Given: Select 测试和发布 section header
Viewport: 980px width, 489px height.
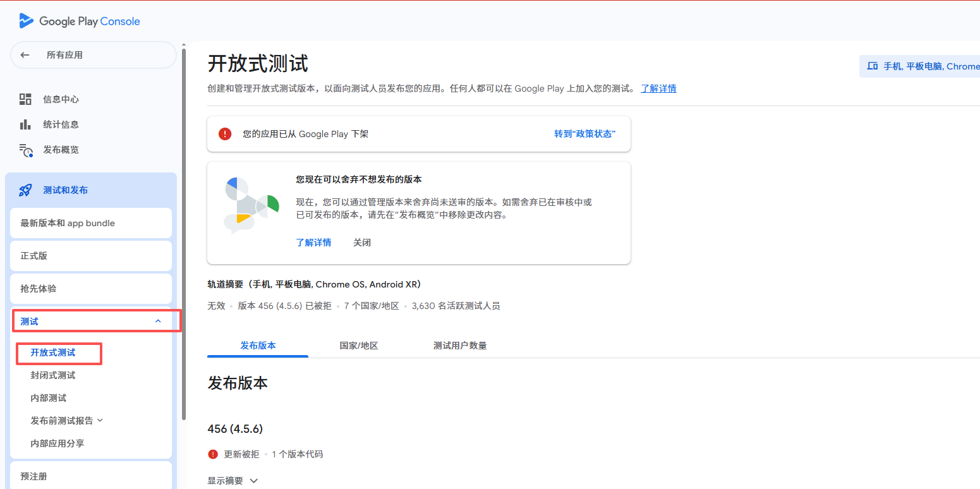Looking at the screenshot, I should (x=91, y=190).
